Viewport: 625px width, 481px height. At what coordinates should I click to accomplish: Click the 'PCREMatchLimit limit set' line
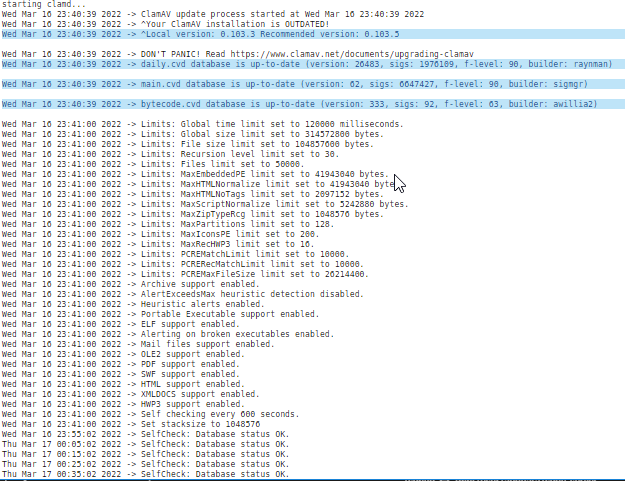coord(175,254)
